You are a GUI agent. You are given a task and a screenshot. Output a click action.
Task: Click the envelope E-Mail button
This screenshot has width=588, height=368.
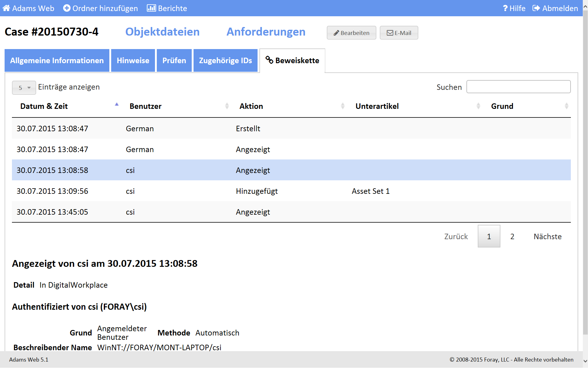pyautogui.click(x=399, y=33)
